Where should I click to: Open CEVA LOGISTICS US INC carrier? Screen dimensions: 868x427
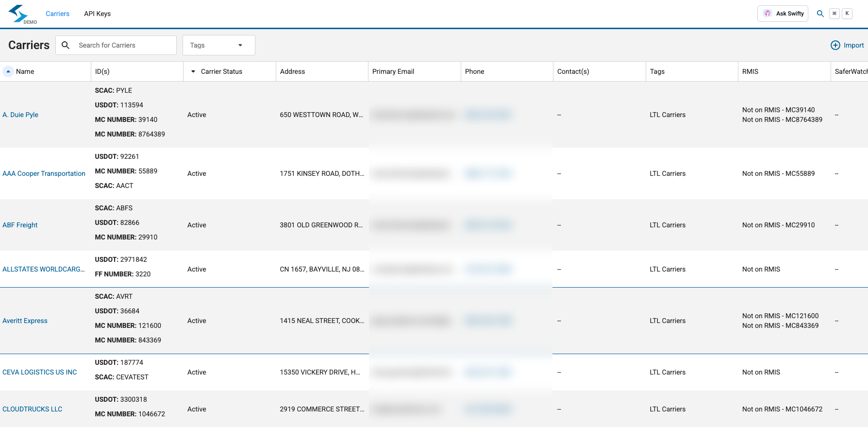[40, 372]
